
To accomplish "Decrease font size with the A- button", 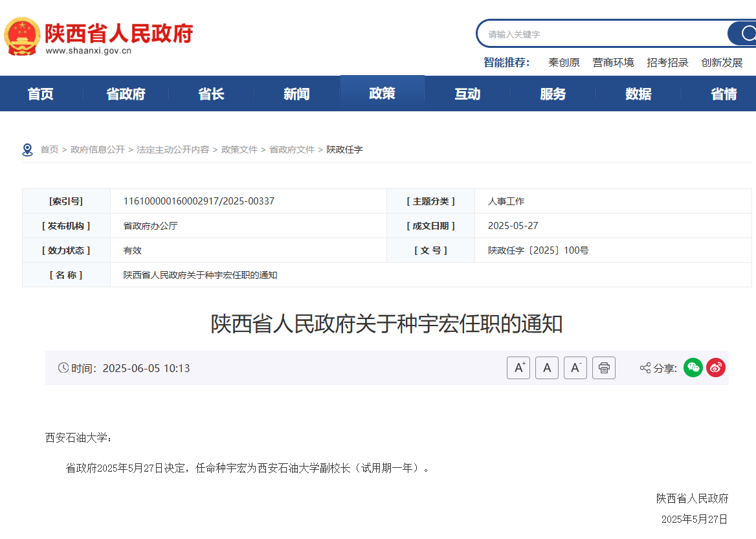I will click(575, 368).
